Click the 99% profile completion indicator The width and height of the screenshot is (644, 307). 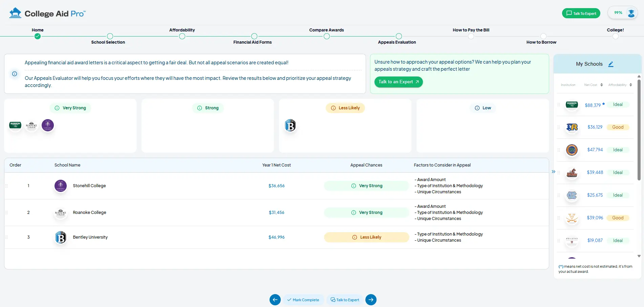(618, 13)
